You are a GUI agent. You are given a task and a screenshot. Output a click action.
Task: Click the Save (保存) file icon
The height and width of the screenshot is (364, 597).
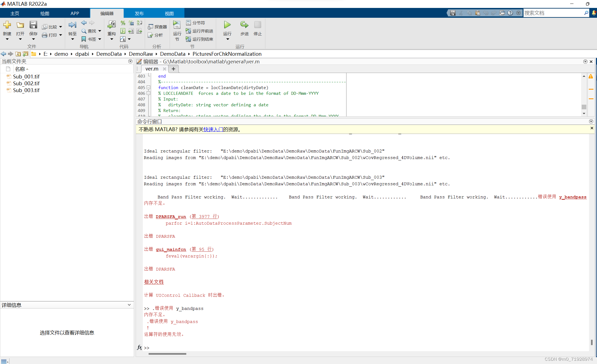(33, 25)
